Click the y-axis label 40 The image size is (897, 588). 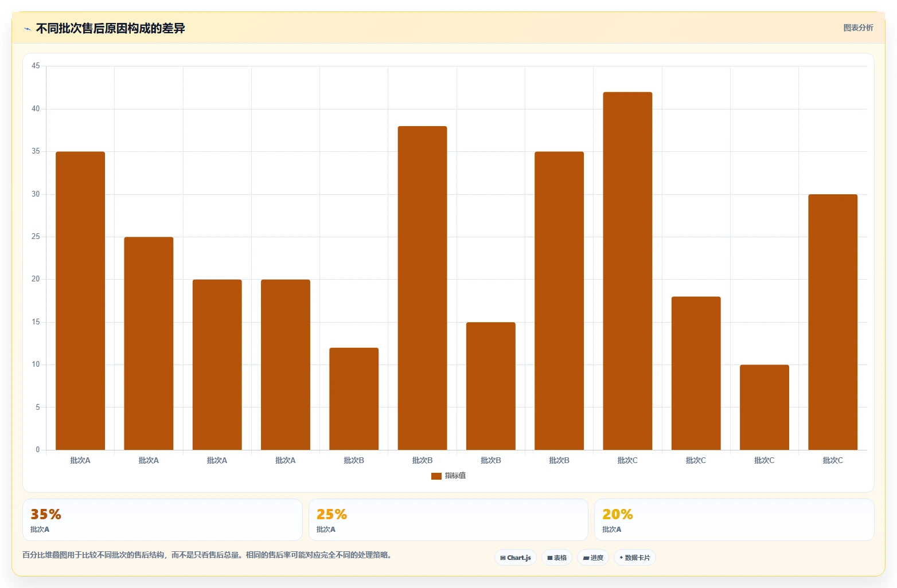coord(36,109)
